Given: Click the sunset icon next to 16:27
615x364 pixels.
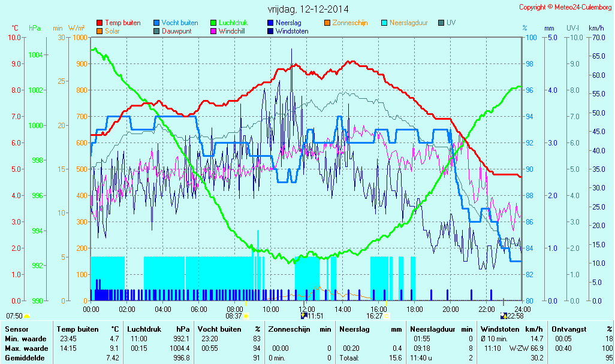Looking at the screenshot, I should coord(387,316).
